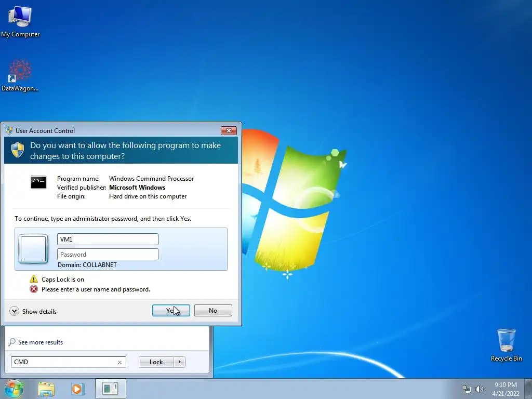Image resolution: width=532 pixels, height=399 pixels.
Task: Open the volume speaker tray icon
Action: [x=480, y=389]
